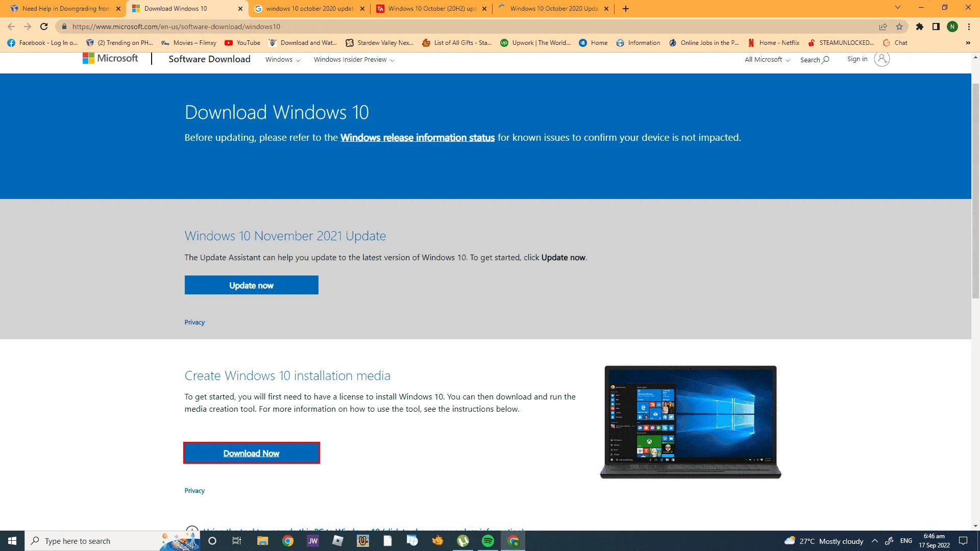Expand the Windows Insider Preview dropdown
Screen dimensions: 980x551
[x=354, y=60]
